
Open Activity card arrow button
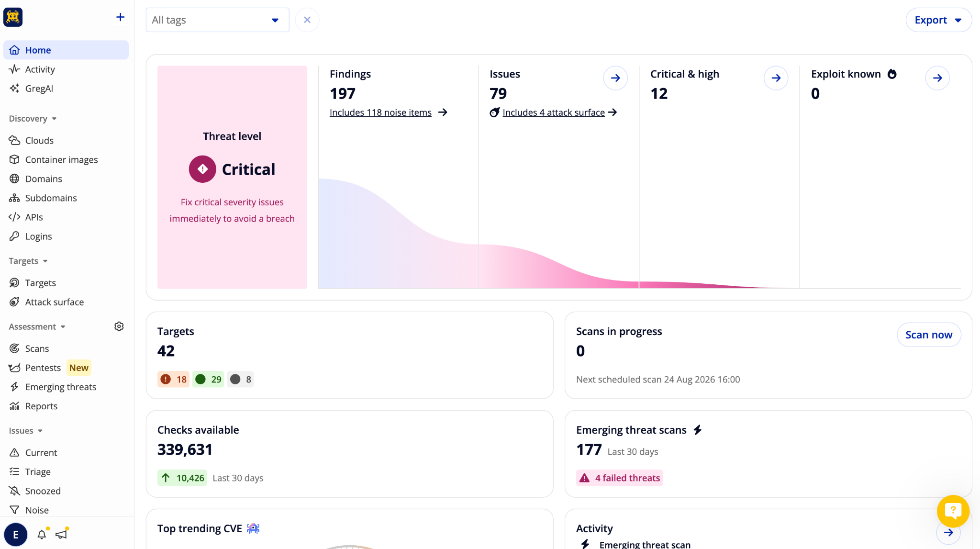[x=948, y=533]
